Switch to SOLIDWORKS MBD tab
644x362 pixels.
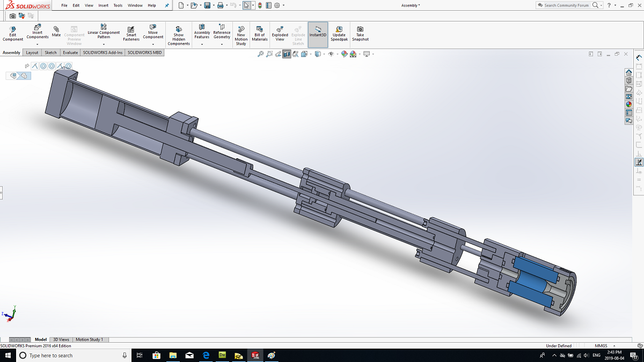pyautogui.click(x=144, y=53)
